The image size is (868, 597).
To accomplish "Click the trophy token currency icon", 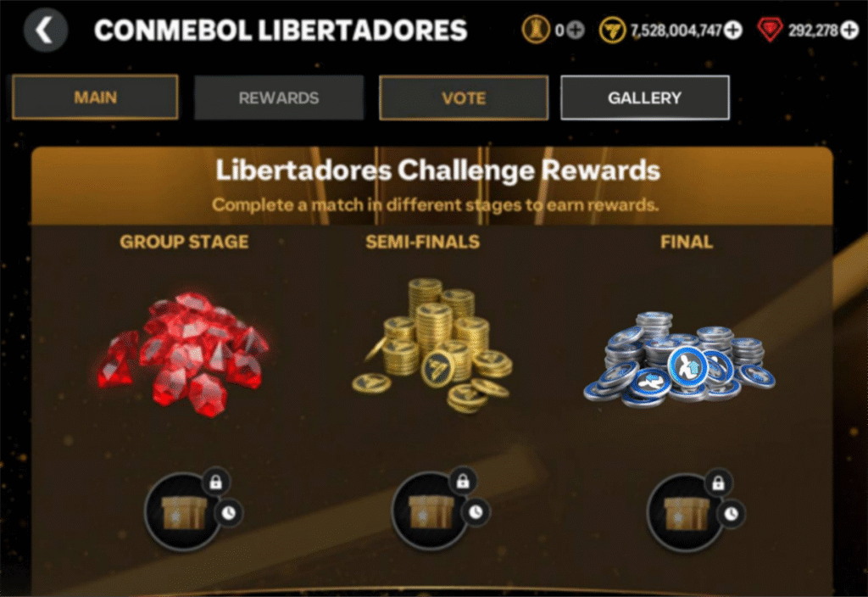I will tap(536, 30).
